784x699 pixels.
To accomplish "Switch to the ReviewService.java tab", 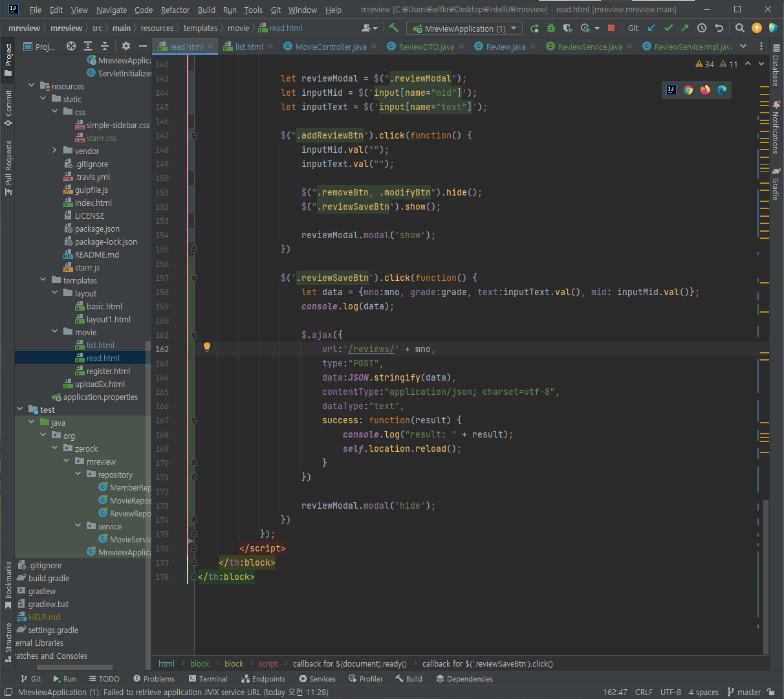I will pos(589,47).
